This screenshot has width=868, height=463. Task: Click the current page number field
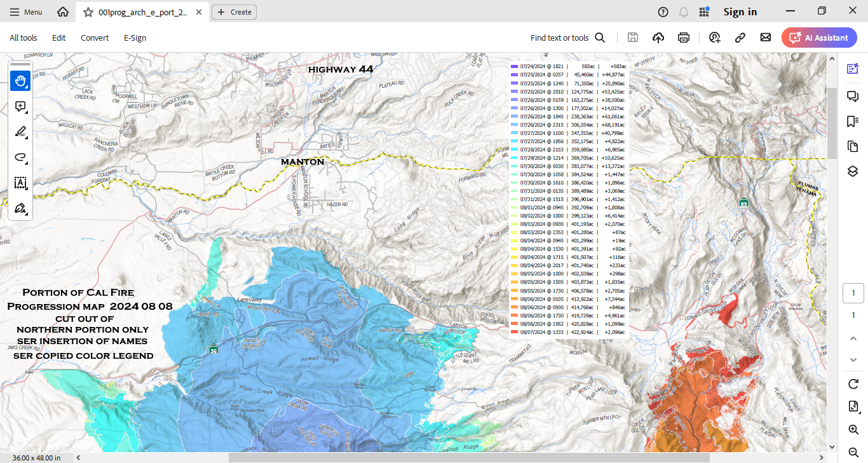tap(853, 293)
